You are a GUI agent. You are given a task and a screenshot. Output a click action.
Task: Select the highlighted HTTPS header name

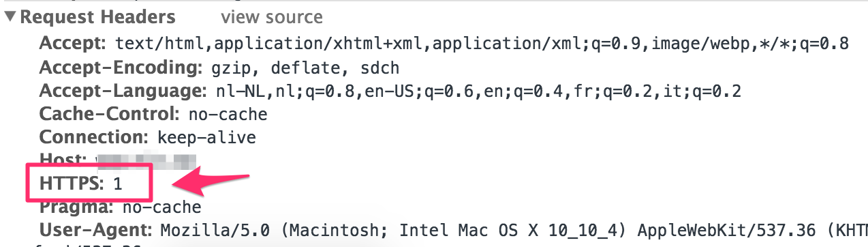tap(72, 184)
